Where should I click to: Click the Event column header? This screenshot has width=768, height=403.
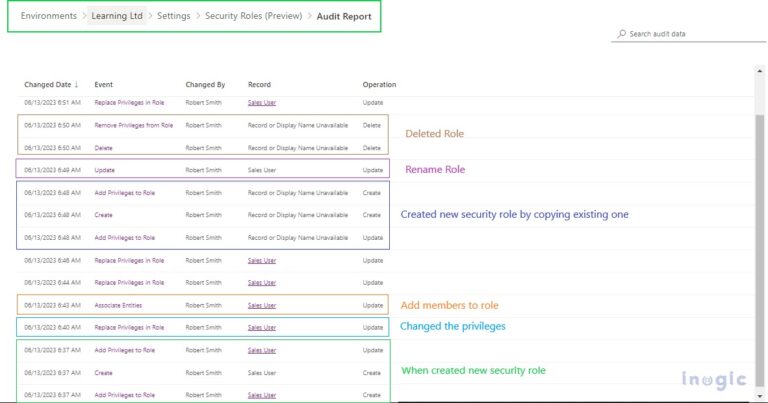(104, 85)
